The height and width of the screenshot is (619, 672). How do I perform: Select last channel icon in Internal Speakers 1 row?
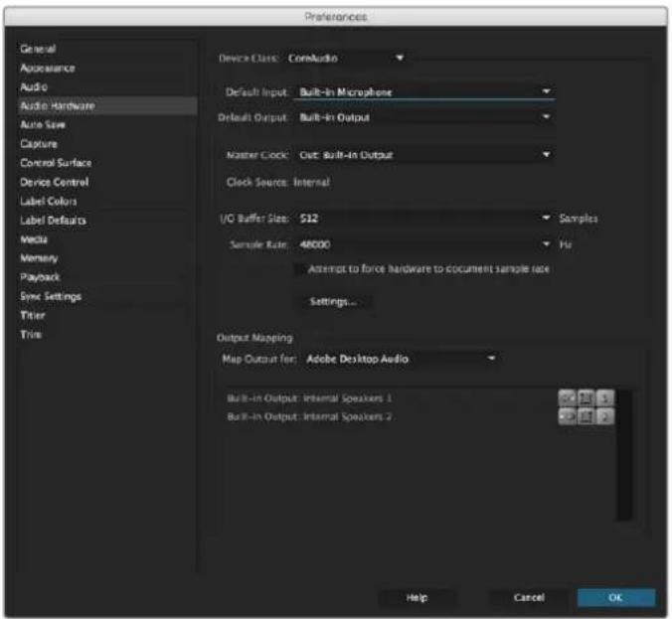click(x=605, y=398)
